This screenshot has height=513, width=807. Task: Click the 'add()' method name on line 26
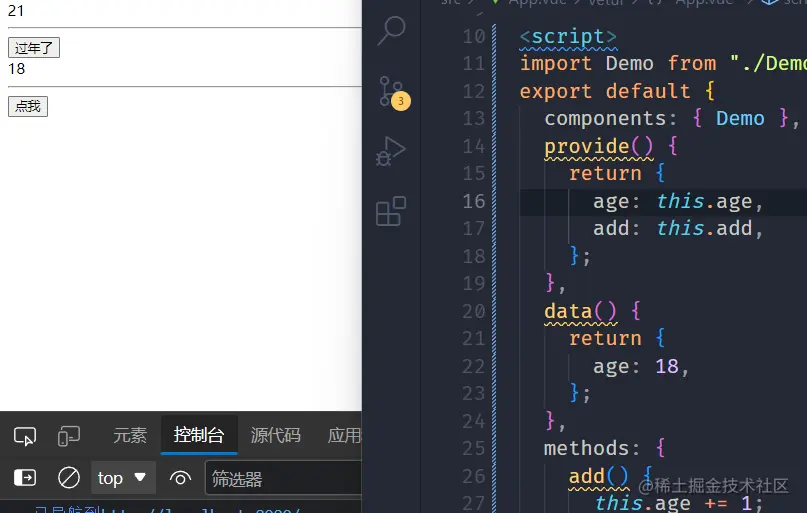coord(599,476)
